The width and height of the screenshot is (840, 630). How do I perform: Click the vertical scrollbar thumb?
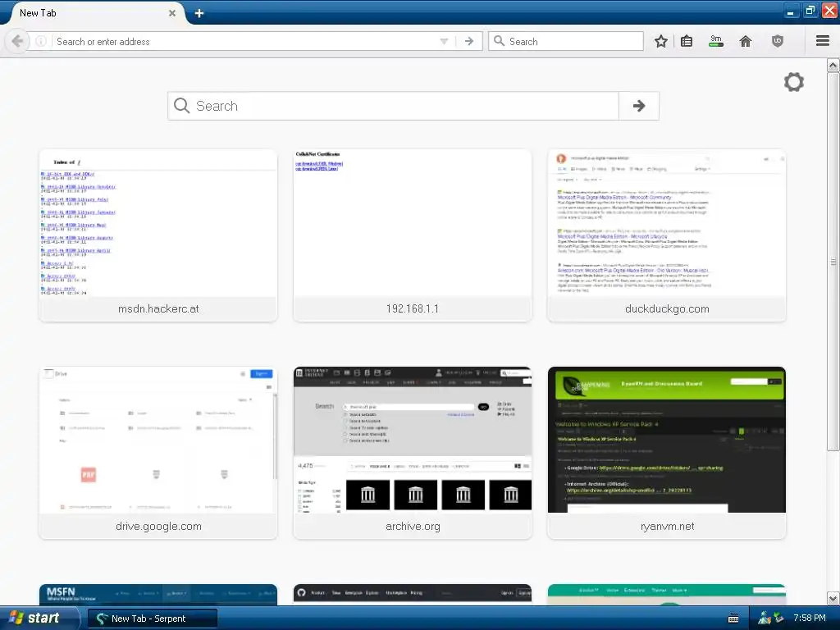point(833,262)
